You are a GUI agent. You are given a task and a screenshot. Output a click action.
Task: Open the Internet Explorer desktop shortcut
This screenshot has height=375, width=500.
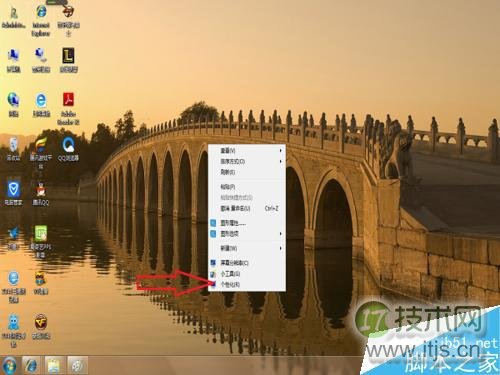coord(41,20)
